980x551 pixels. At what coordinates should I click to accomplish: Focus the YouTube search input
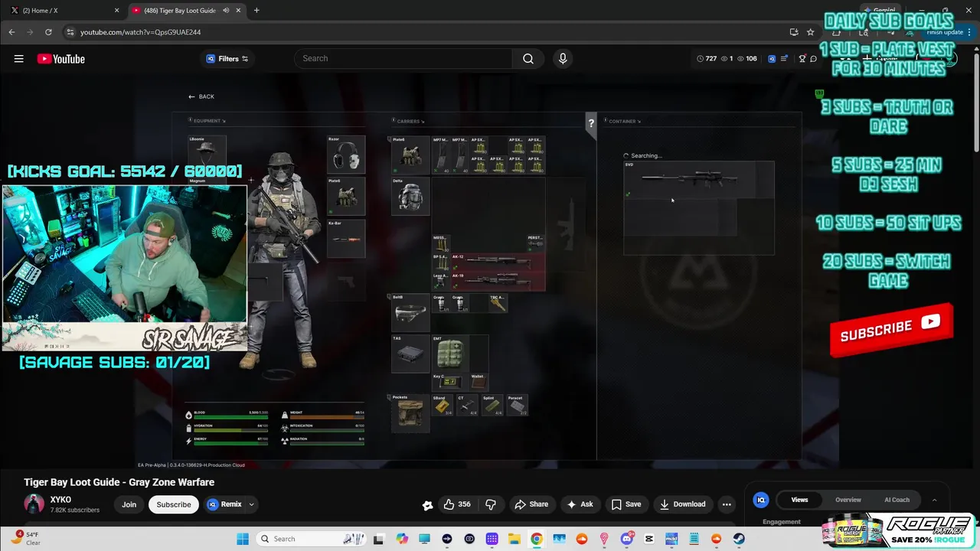tap(403, 59)
